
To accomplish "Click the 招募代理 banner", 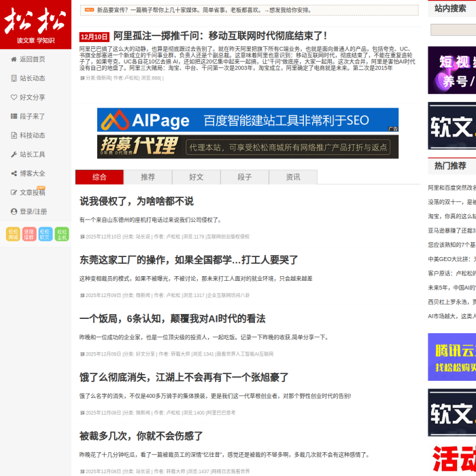I will [248, 147].
